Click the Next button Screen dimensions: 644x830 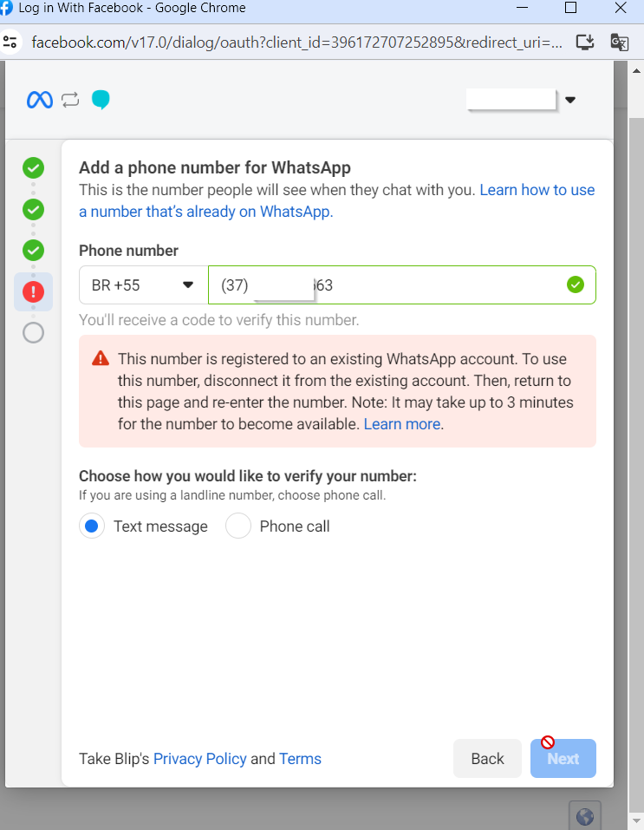click(x=563, y=759)
